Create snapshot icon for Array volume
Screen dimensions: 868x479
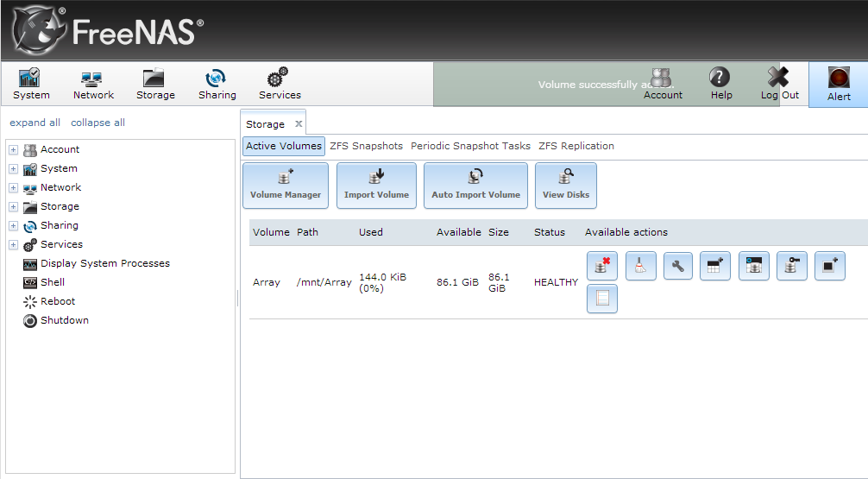coord(830,266)
